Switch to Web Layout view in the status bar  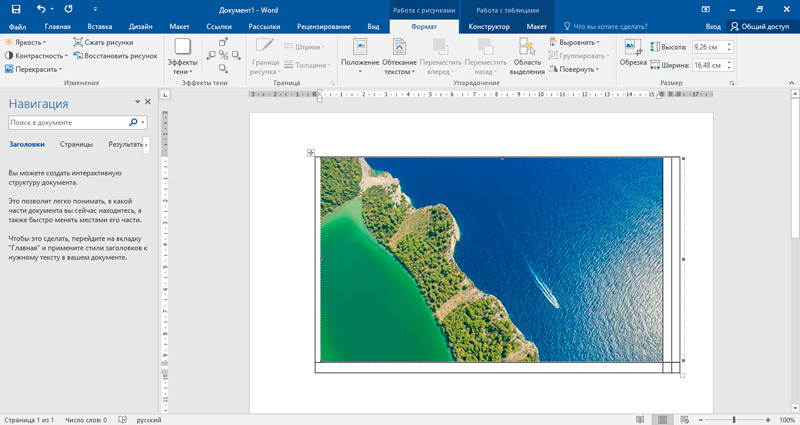[683, 419]
